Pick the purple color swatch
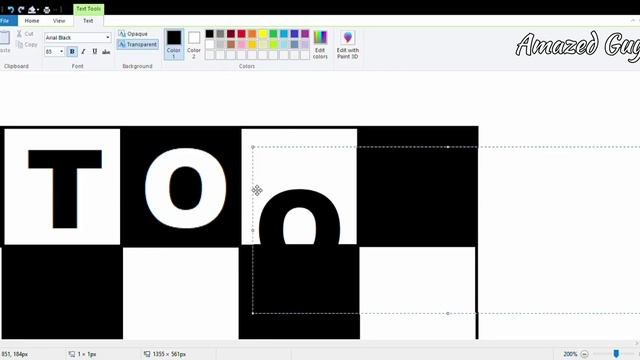The height and width of the screenshot is (360, 640). coord(305,34)
